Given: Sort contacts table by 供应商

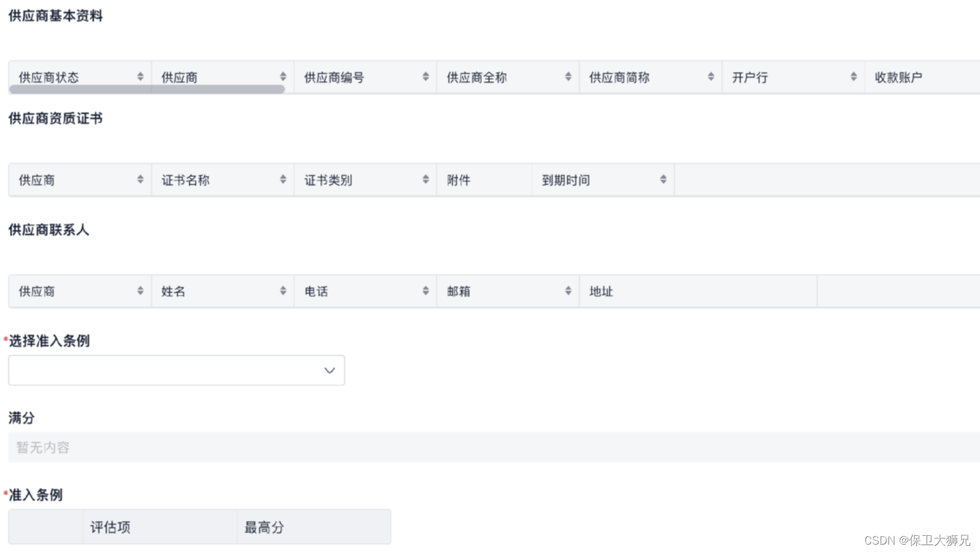Looking at the screenshot, I should [x=140, y=291].
